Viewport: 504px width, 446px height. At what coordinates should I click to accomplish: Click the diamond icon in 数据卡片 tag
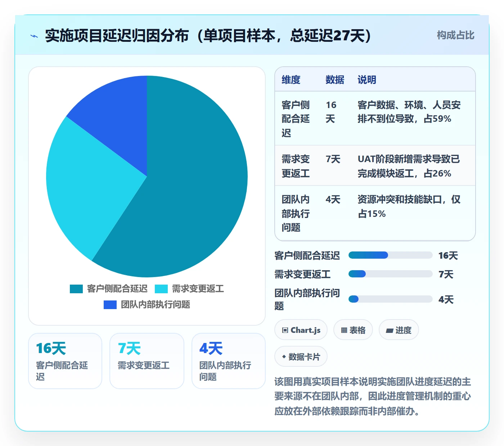pos(284,357)
